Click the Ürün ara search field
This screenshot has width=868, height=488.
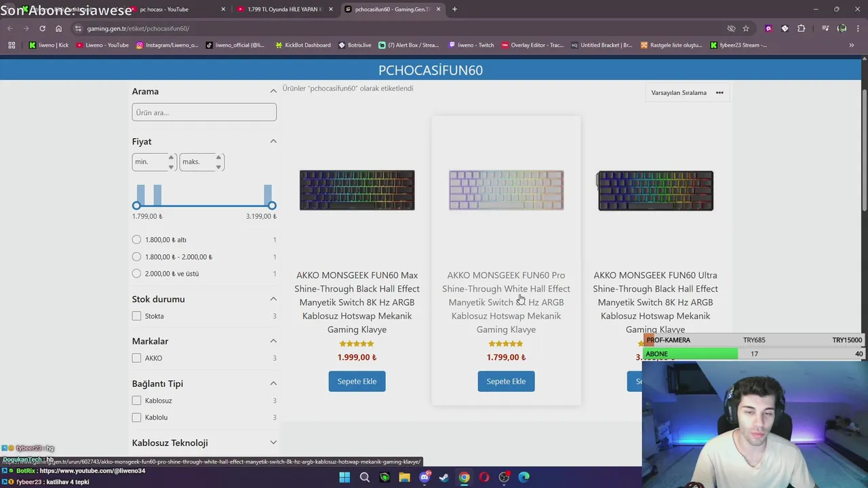pyautogui.click(x=204, y=113)
